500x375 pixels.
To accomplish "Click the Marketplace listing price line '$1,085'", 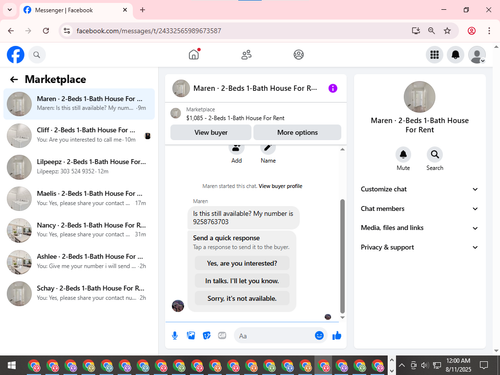I will coord(235,118).
